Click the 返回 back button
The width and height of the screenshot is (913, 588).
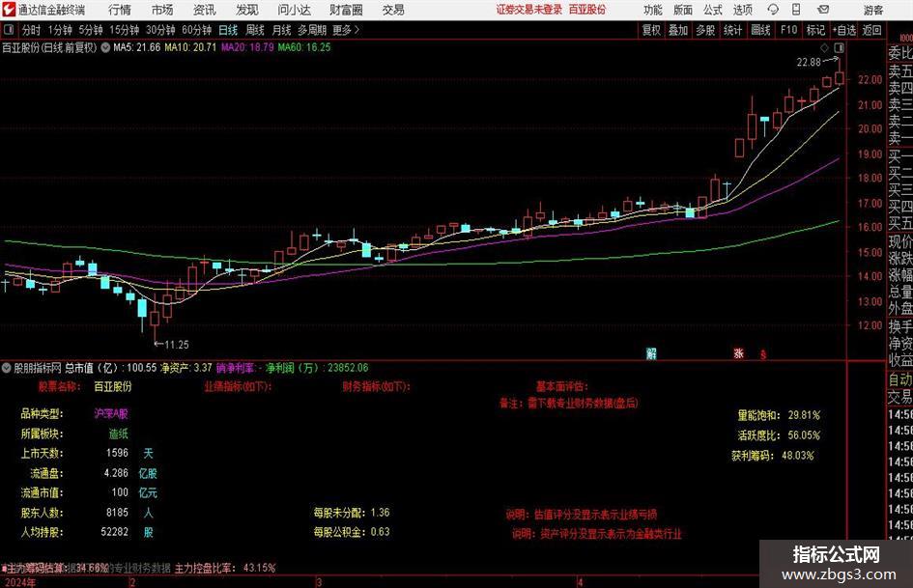(x=871, y=30)
